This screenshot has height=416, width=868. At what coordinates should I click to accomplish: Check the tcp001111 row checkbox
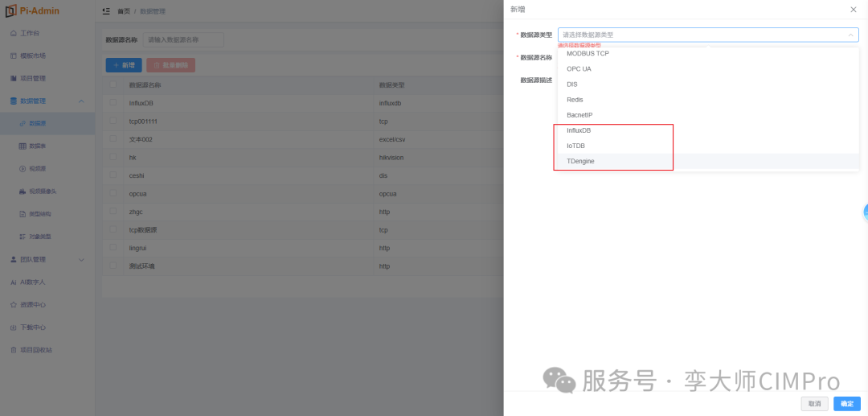click(x=113, y=121)
